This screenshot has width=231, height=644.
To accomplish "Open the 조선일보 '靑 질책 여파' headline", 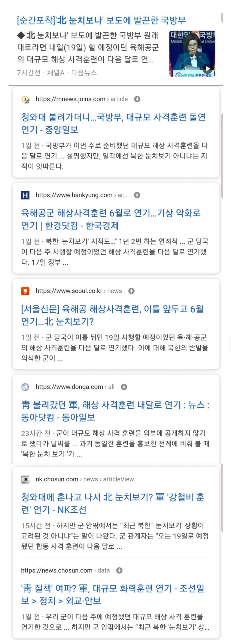I will pos(113,595).
